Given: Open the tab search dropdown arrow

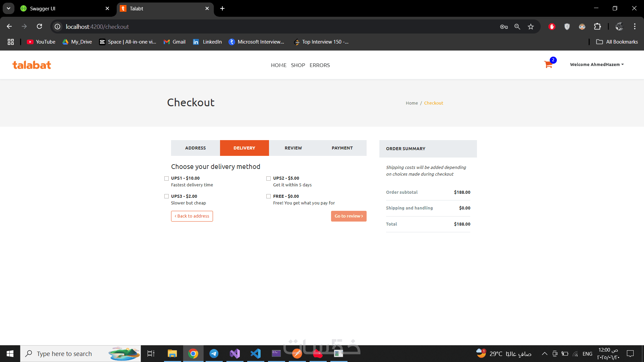Looking at the screenshot, I should 8,8.
